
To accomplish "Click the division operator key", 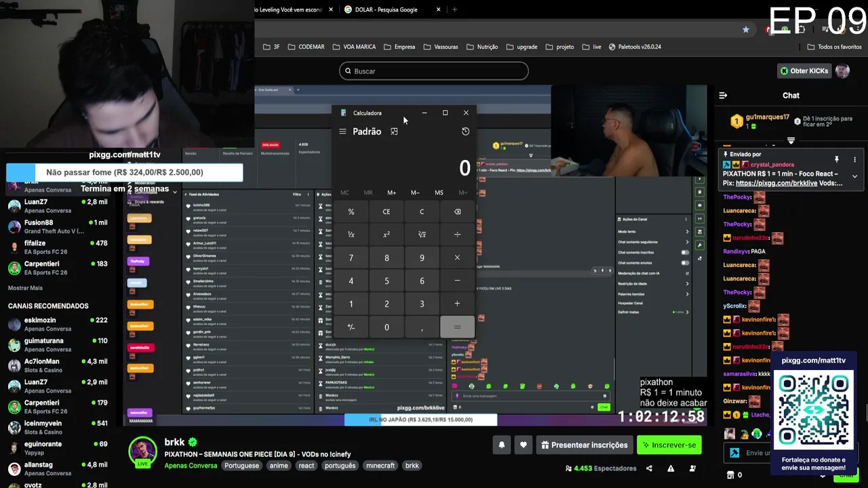I will [457, 235].
